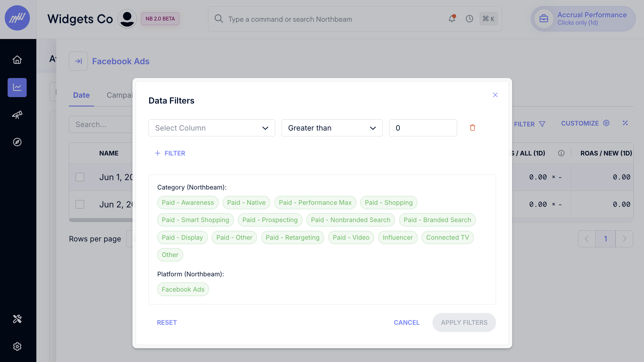Click the briefcase icon in Accrual Performance
The height and width of the screenshot is (362, 644).
[544, 18]
